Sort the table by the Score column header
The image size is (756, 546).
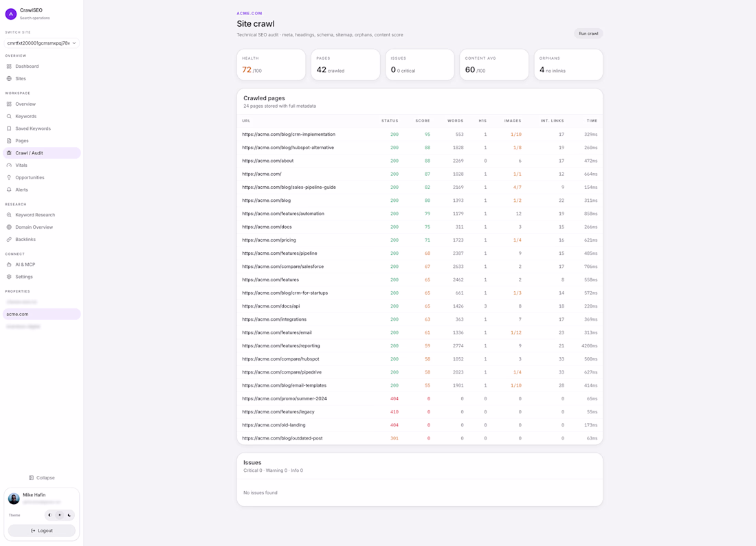coord(423,121)
